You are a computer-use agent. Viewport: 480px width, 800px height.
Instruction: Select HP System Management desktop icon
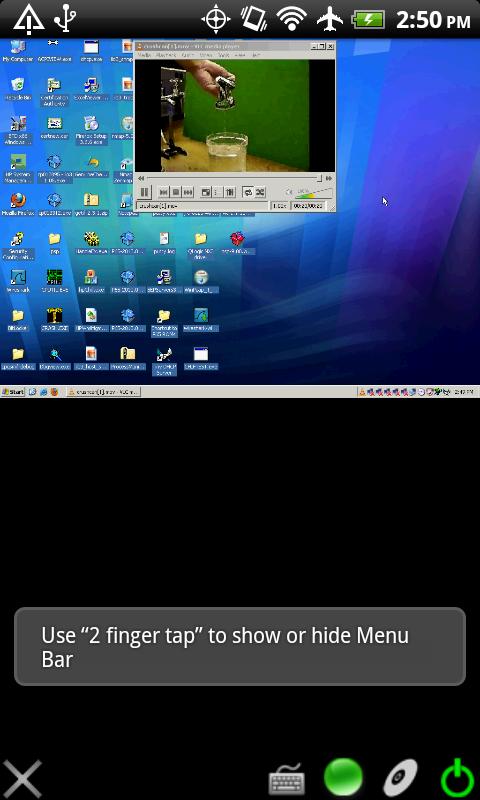pyautogui.click(x=18, y=168)
